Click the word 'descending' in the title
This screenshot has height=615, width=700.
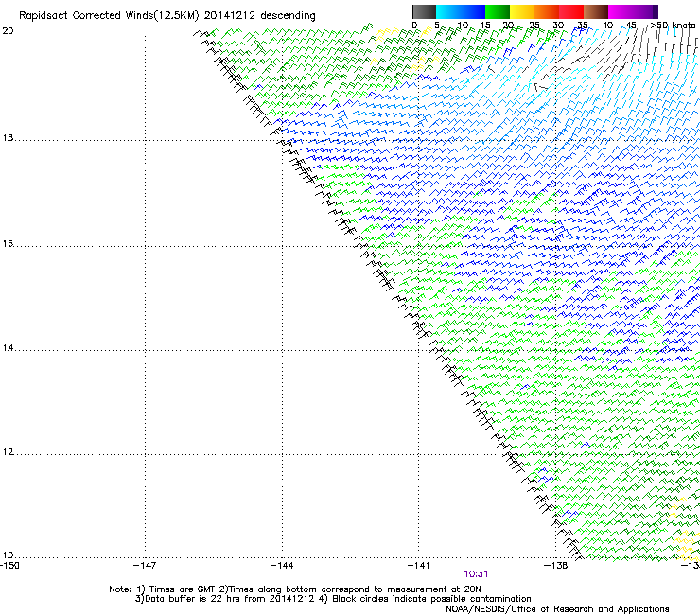[288, 16]
